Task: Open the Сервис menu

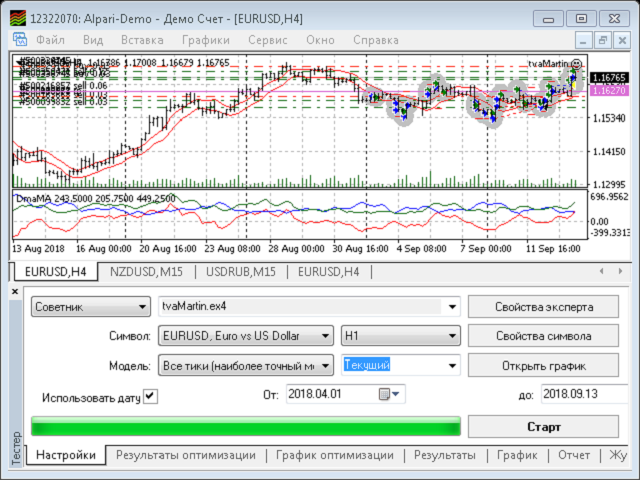Action: point(268,40)
